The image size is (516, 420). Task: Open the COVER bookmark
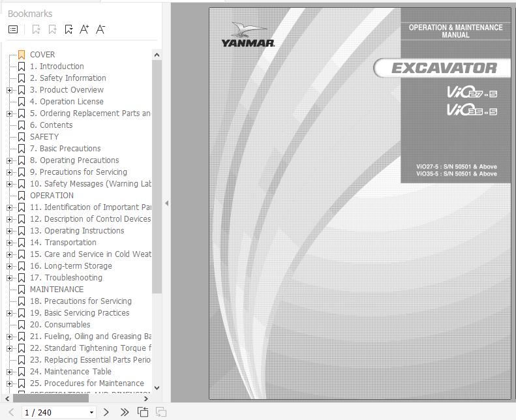(x=42, y=55)
